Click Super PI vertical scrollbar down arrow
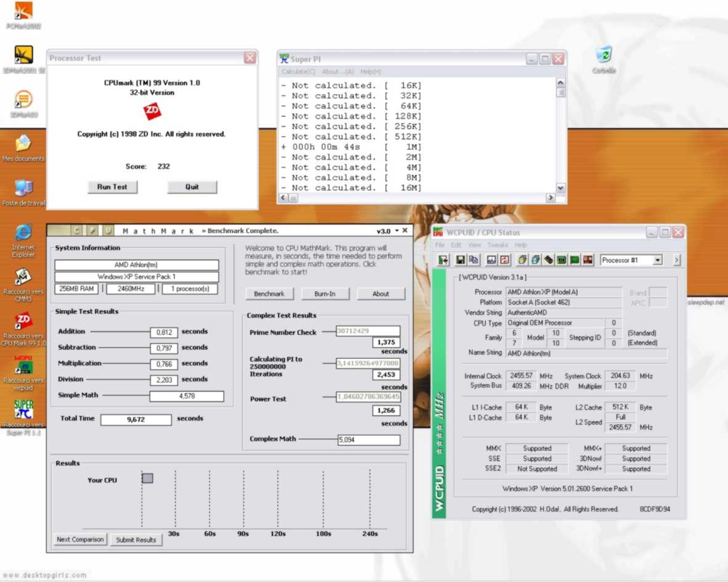Viewport: 728px width, 582px height. [561, 187]
